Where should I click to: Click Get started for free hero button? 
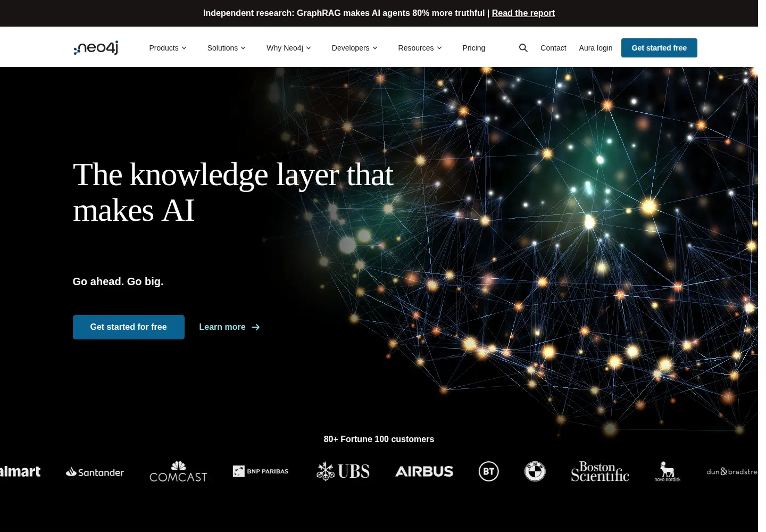pyautogui.click(x=129, y=327)
